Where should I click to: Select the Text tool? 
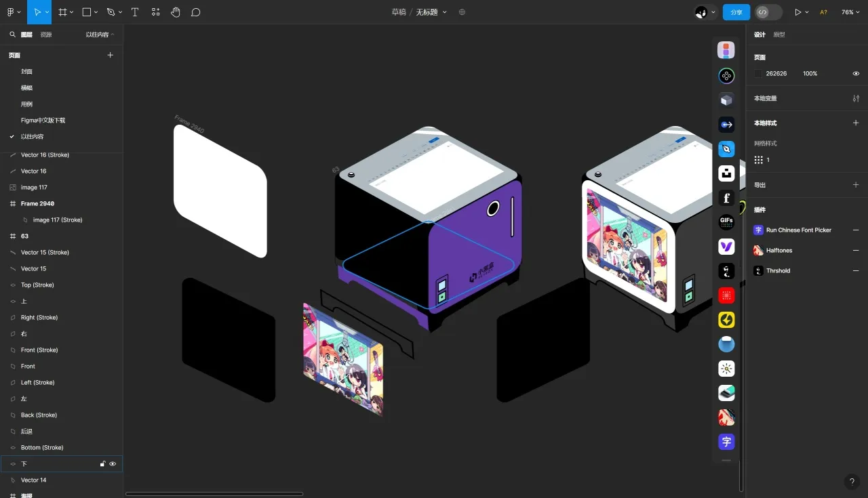click(x=135, y=12)
